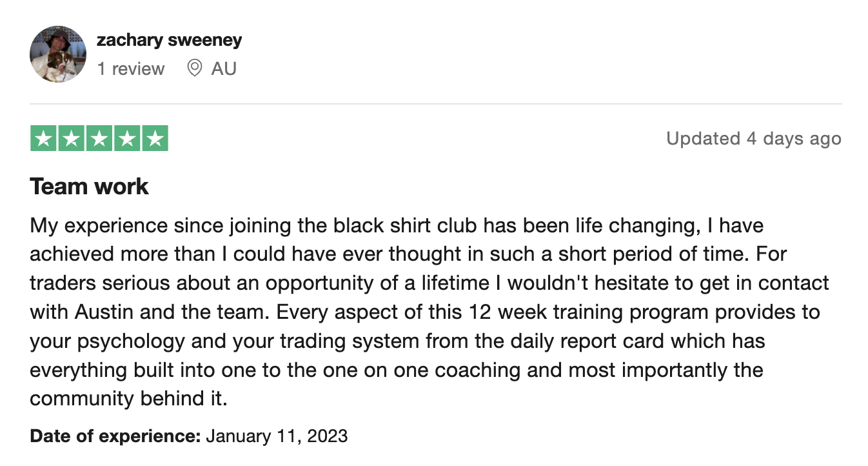Viewport: 868px width, 466px height.
Task: Click 'community behind it.' at the review's end
Action: [128, 398]
